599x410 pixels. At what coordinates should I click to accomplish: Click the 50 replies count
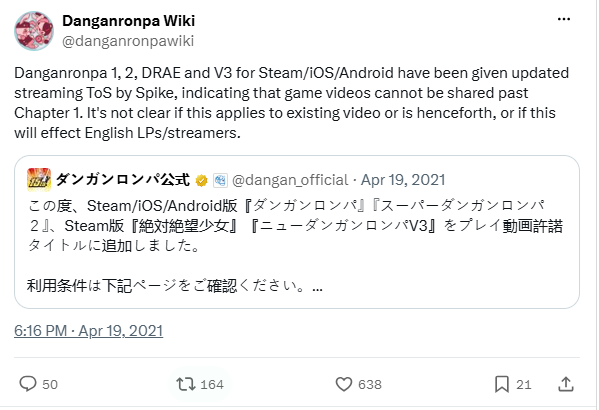tap(50, 384)
